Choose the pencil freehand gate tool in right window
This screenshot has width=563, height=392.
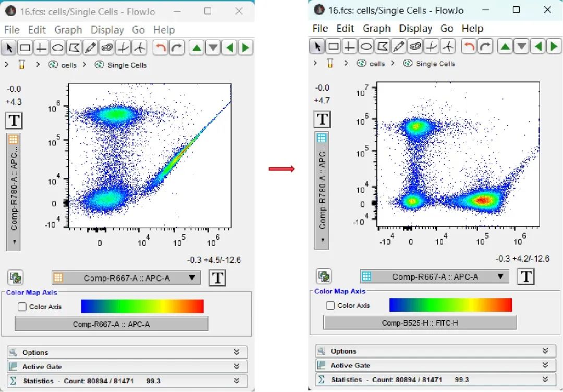(399, 47)
